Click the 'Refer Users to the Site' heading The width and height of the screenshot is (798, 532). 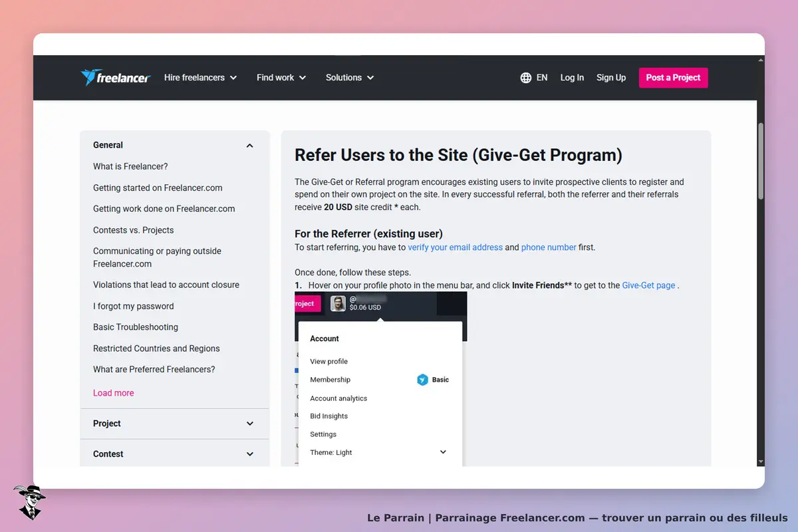point(458,155)
